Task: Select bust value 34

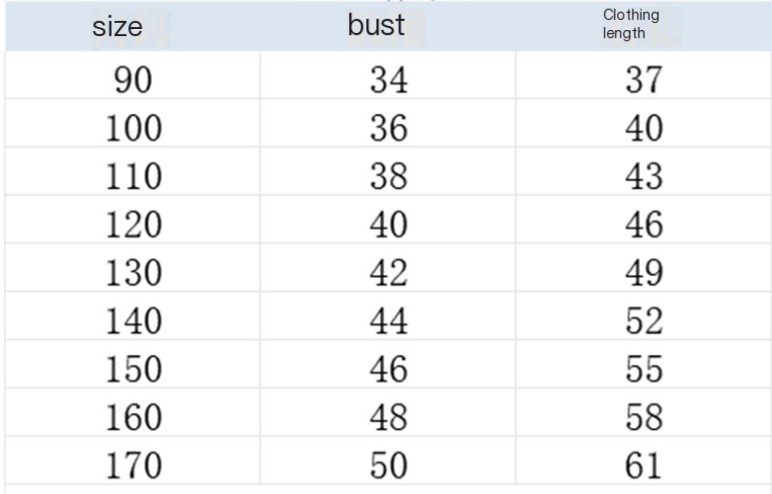Action: tap(389, 81)
